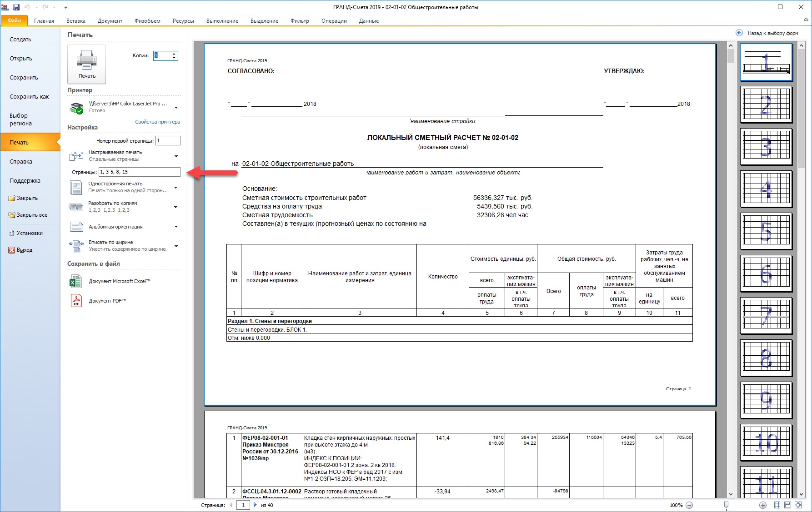
Task: Select the page 8 thumbnail
Action: pos(766,358)
